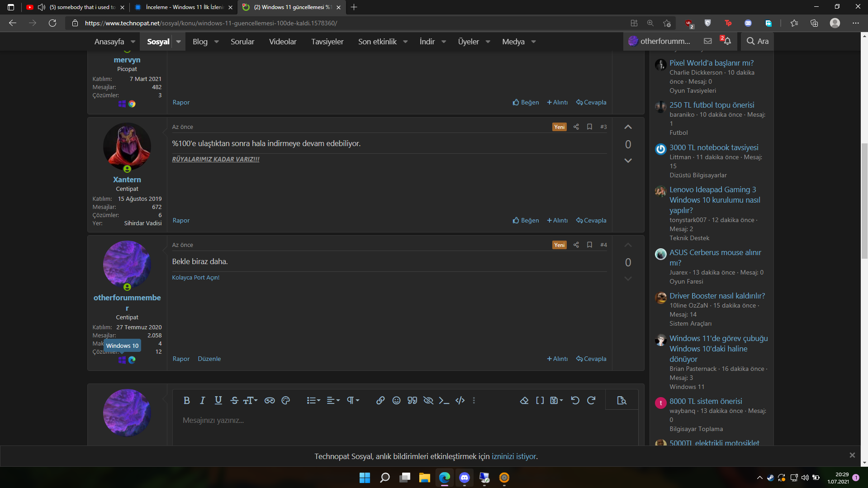Toggle bold formatting in the reply editor
The width and height of the screenshot is (868, 488).
186,400
